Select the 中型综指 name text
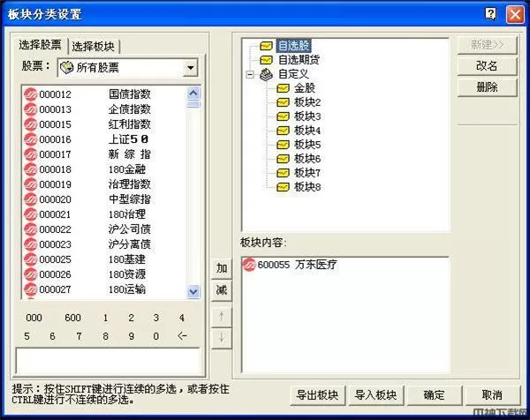The image size is (530, 420). click(x=130, y=199)
